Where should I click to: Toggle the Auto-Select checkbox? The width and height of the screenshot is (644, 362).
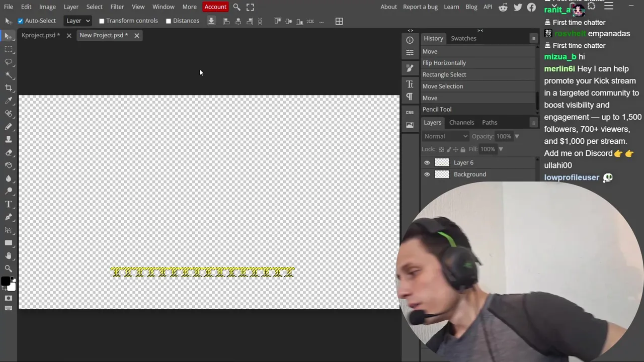(x=21, y=21)
